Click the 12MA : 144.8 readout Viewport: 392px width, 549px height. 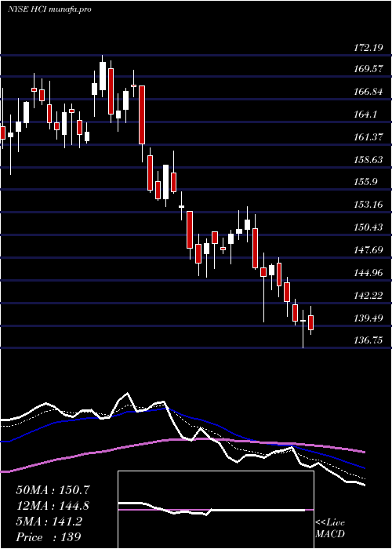tap(53, 506)
